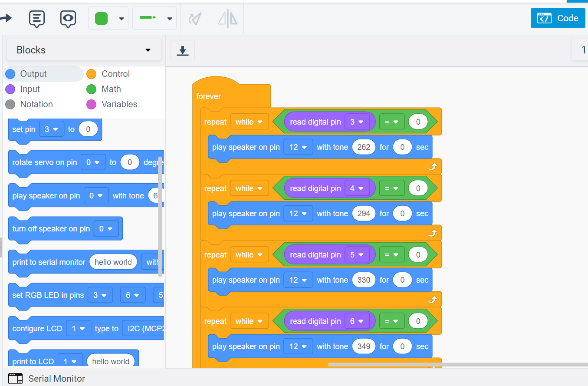Expand the wire color dropdown arrow

[x=122, y=19]
